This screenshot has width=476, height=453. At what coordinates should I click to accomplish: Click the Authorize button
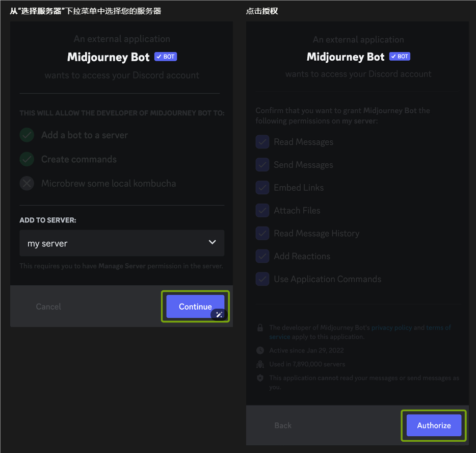click(434, 425)
